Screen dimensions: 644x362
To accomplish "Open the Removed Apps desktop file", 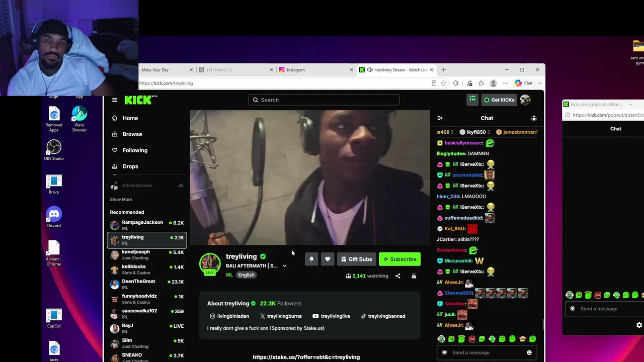I will click(54, 119).
